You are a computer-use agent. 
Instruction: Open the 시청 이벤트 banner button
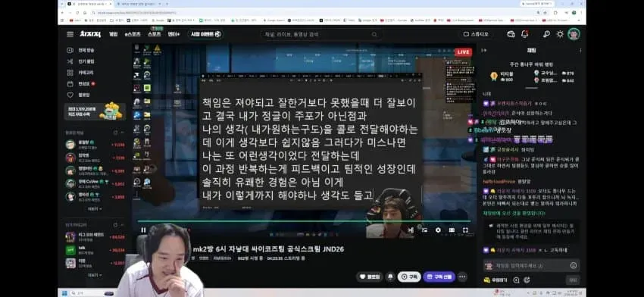(x=206, y=34)
